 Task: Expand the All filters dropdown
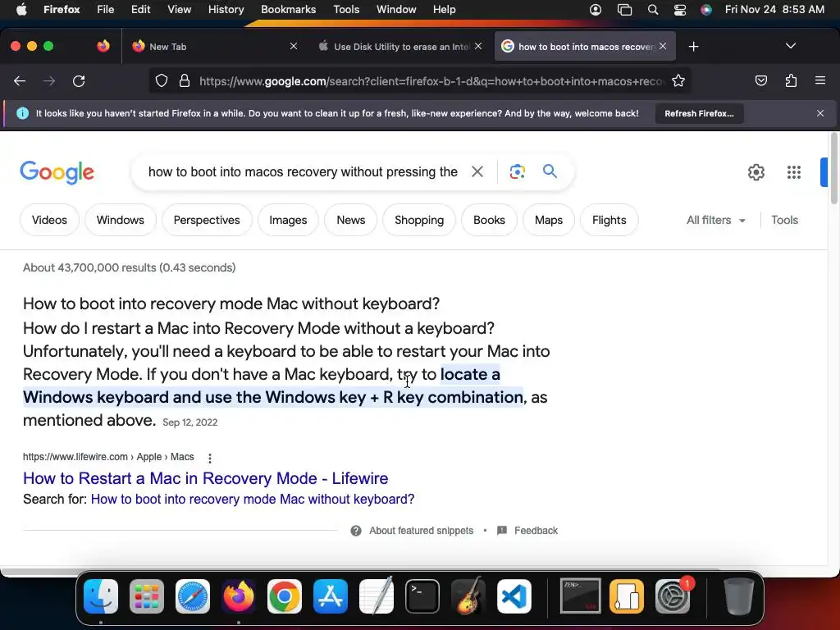[716, 220]
